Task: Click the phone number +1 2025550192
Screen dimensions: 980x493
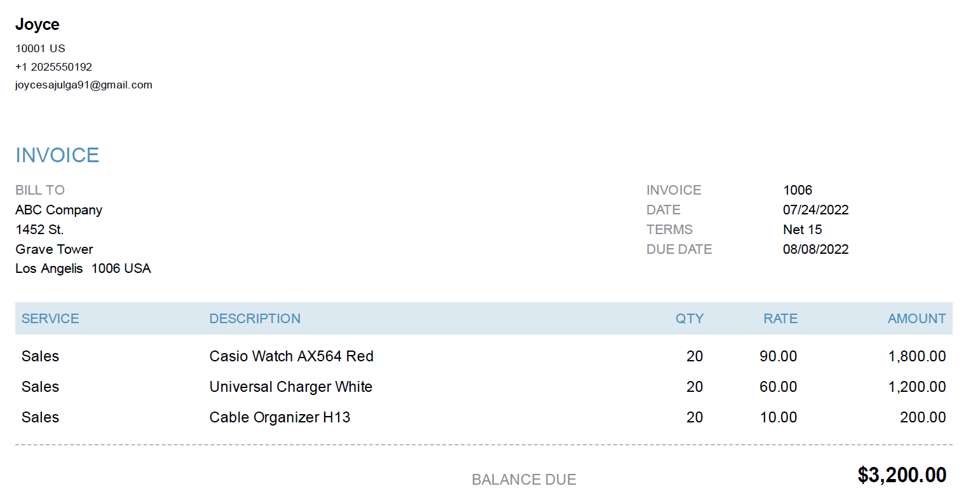Action: pos(54,67)
